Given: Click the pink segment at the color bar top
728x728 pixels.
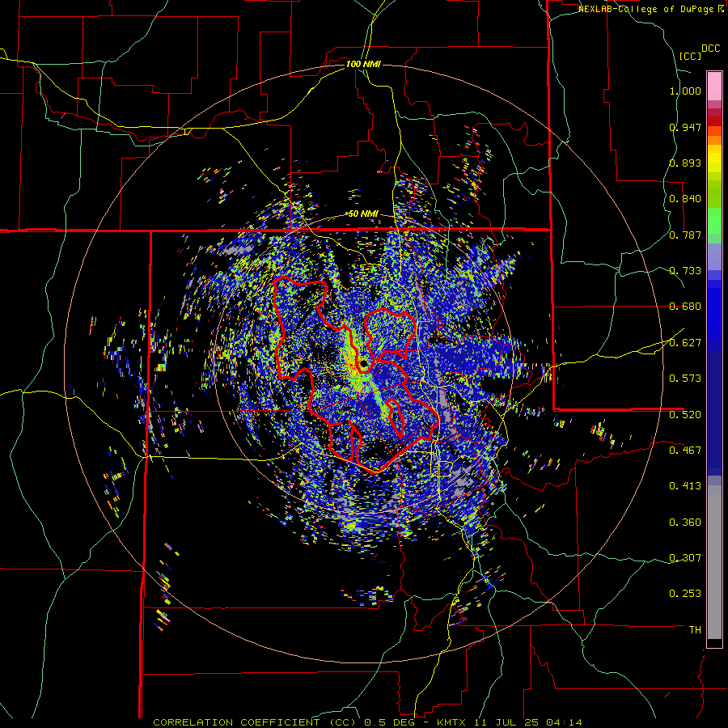Looking at the screenshot, I should point(714,86).
